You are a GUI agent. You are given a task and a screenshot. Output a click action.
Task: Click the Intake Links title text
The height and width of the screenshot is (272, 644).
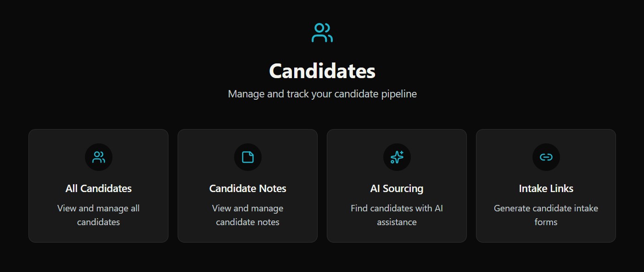click(546, 188)
